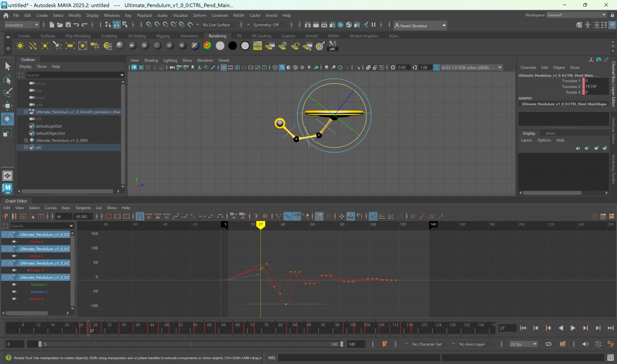The width and height of the screenshot is (617, 364).
Task: Click the Layers menu in Layer Editor
Action: [526, 140]
